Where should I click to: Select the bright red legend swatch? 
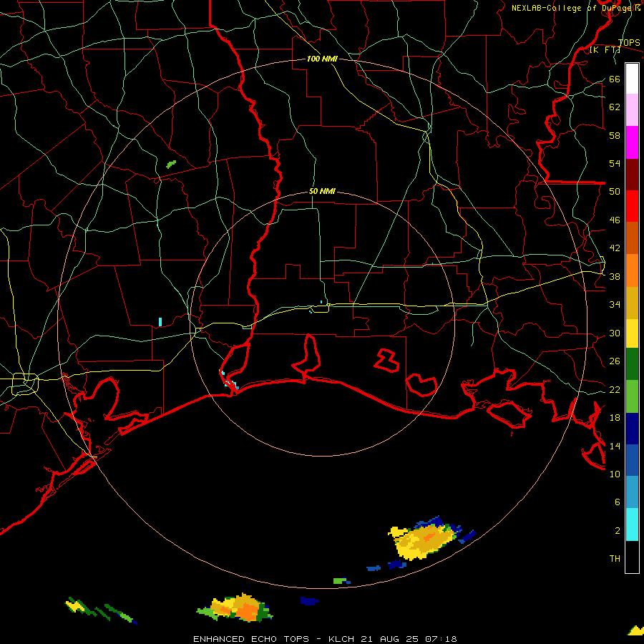coord(632,206)
